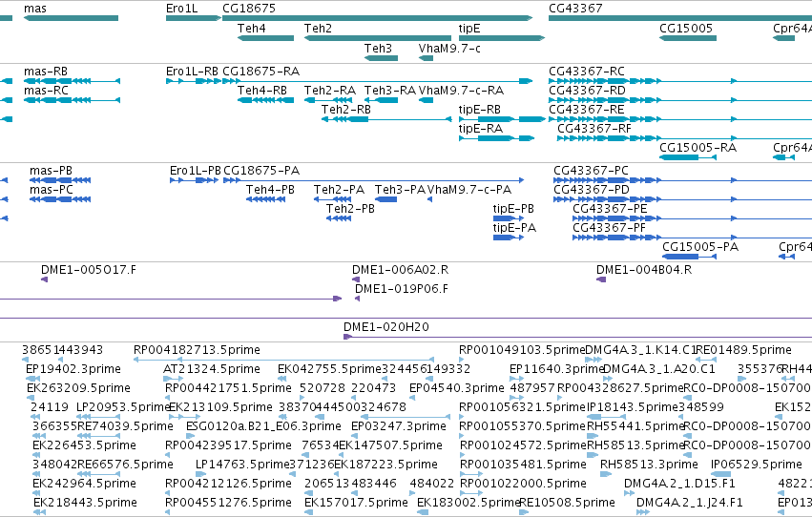Select the CG43367-RE transcript label
The image size is (812, 517).
coord(587,110)
